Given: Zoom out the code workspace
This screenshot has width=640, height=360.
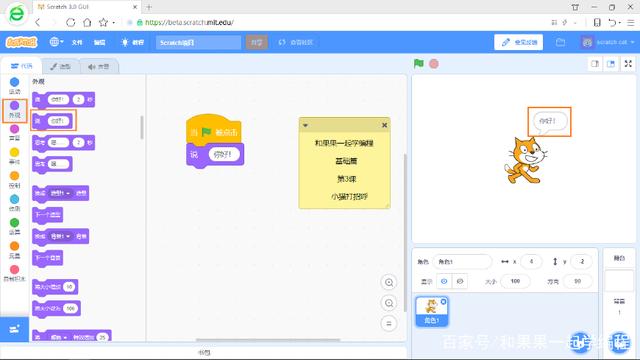Looking at the screenshot, I should [389, 303].
